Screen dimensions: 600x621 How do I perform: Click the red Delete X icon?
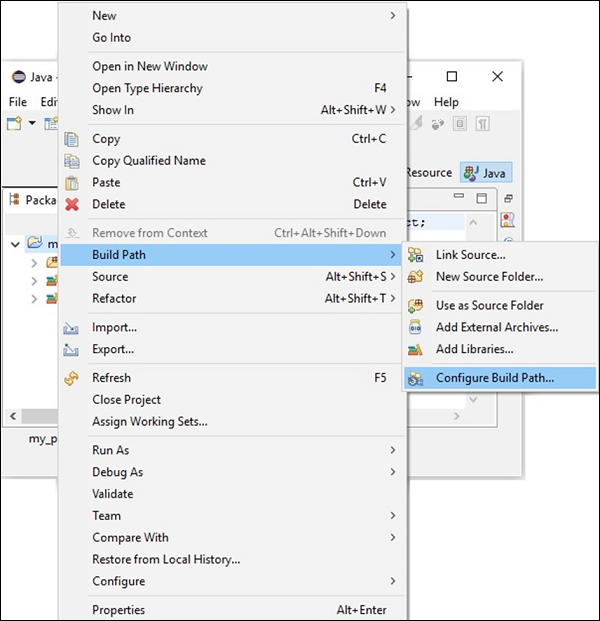click(x=72, y=204)
